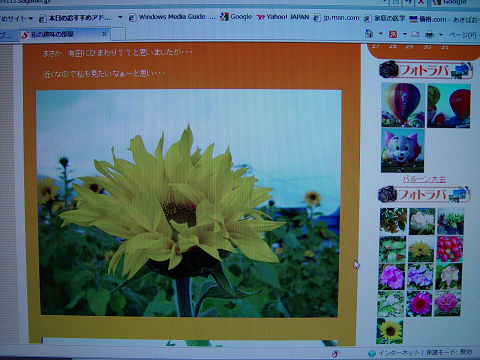480x360 pixels.
Task: Open the sunflower thumbnail in sidebar
Action: 390,331
